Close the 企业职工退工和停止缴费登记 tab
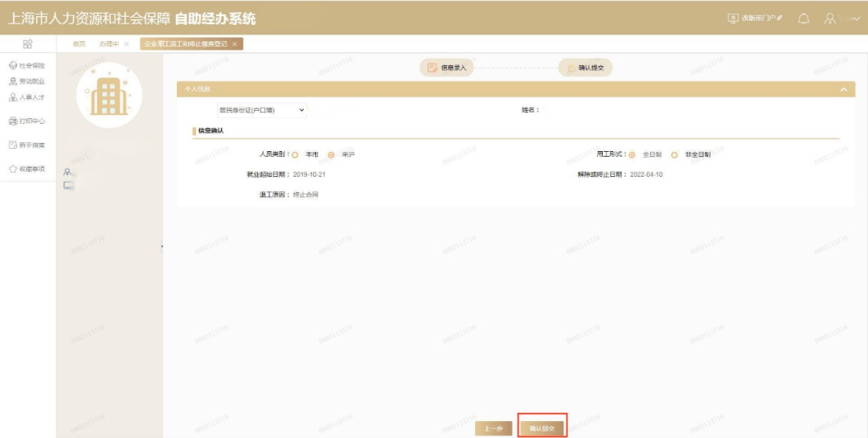This screenshot has height=438, width=868. point(234,44)
